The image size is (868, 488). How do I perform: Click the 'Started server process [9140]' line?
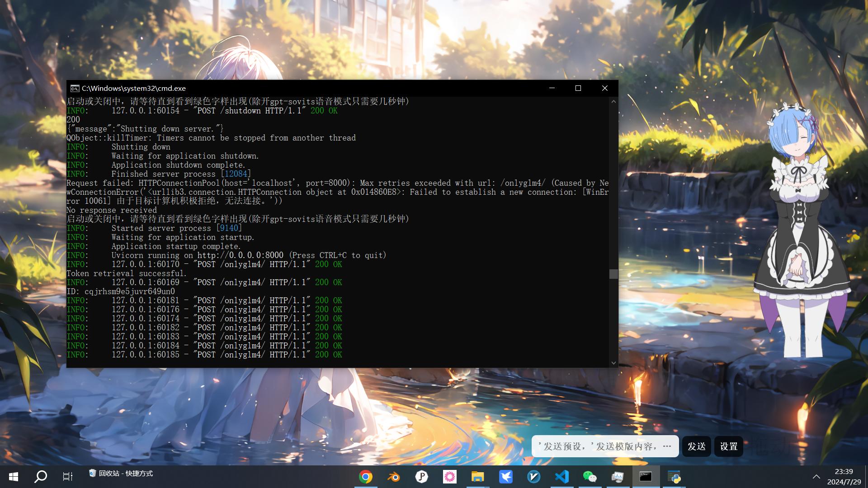154,228
